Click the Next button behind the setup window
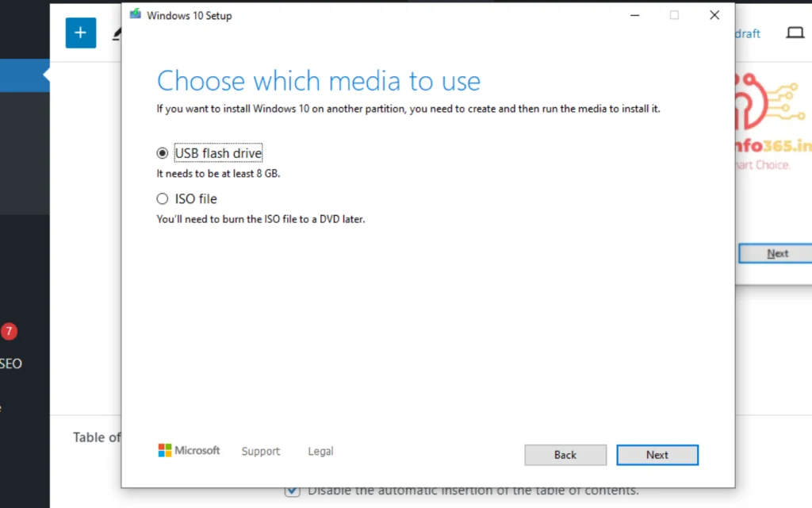Viewport: 812px width, 508px height. pyautogui.click(x=778, y=252)
